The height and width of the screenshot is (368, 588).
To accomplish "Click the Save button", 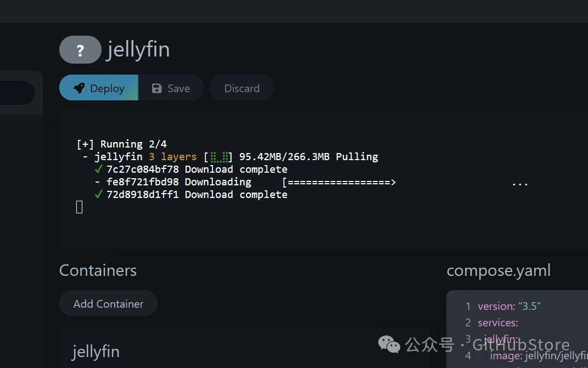I will tap(171, 88).
